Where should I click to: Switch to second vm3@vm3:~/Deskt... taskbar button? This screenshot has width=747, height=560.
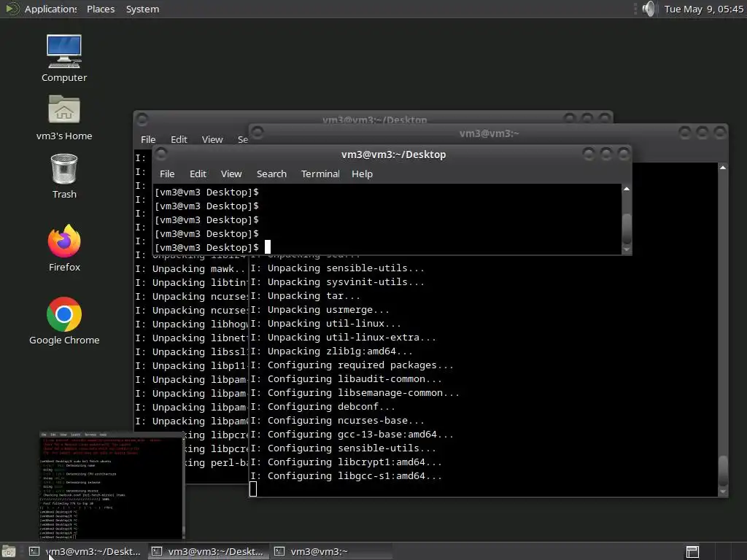pyautogui.click(x=208, y=551)
